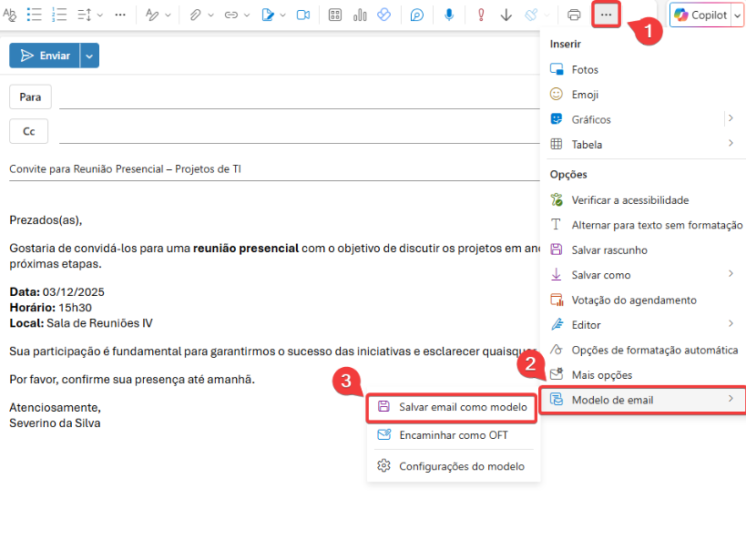
Task: Choose Salvar email como modelo
Action: [463, 408]
